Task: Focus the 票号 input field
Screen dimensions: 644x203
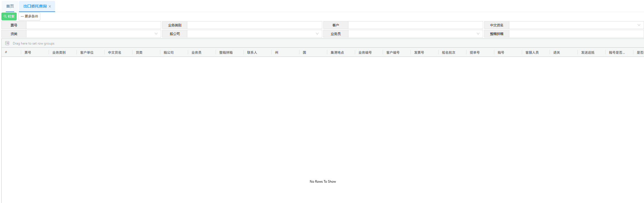Action: point(94,25)
